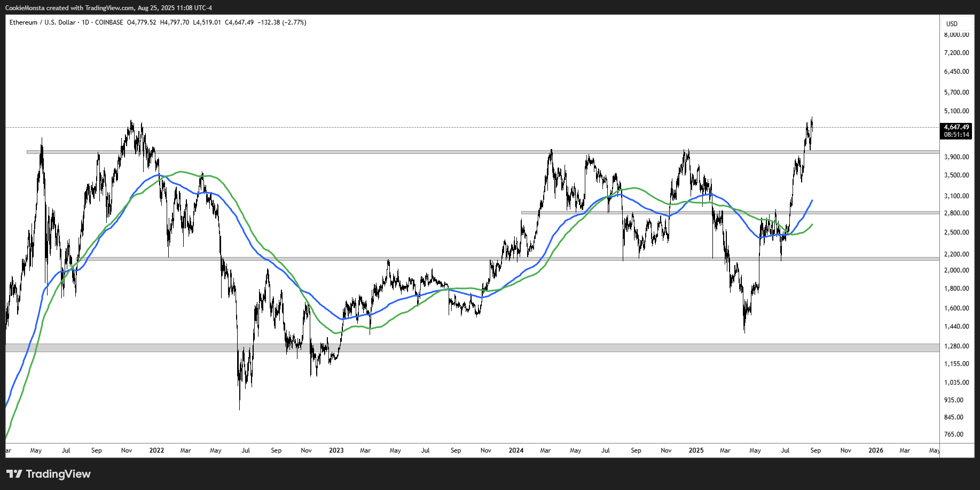Click the 8,000.00 price axis label
Viewport: 980px width, 490px height.
[956, 35]
